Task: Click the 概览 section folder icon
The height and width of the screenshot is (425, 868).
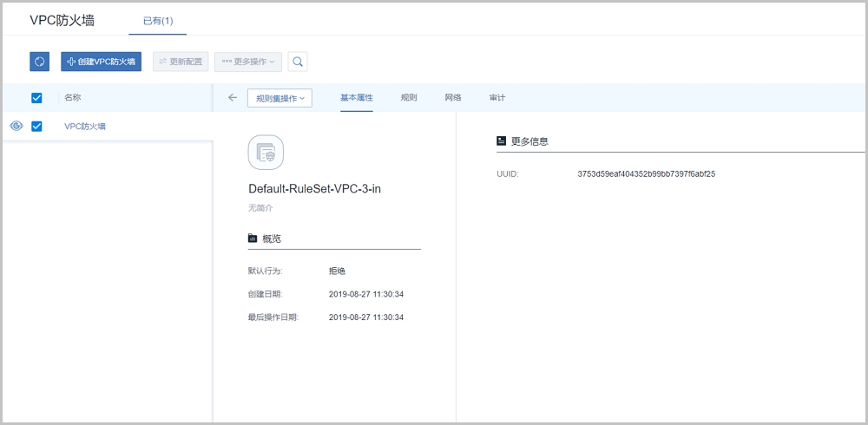Action: tap(253, 239)
